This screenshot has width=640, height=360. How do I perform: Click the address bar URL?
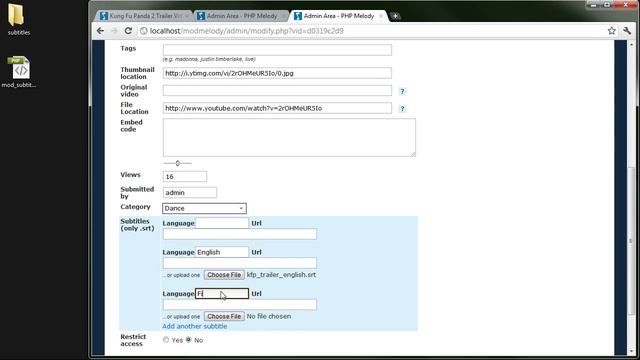[247, 31]
